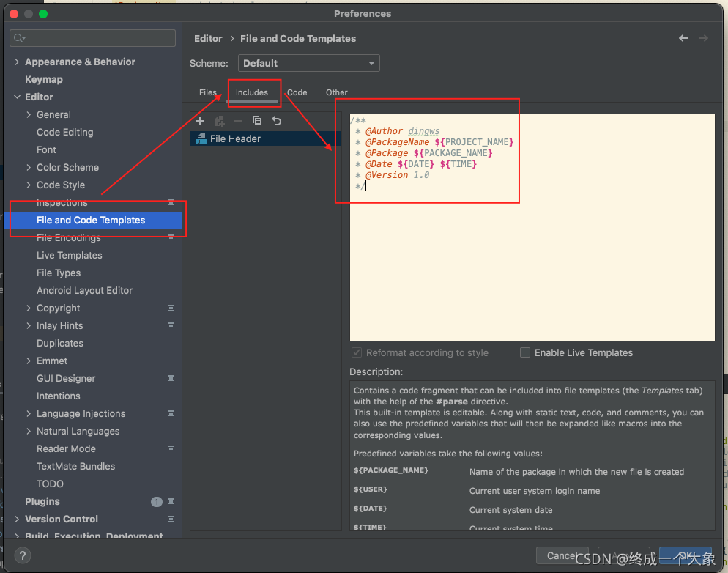
Task: Expand Appearance & Behavior section
Action: [x=17, y=62]
